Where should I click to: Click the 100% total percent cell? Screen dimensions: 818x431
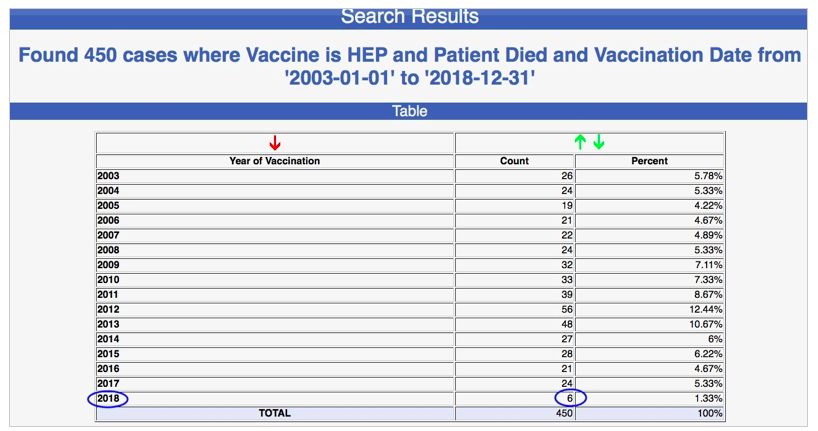click(709, 413)
